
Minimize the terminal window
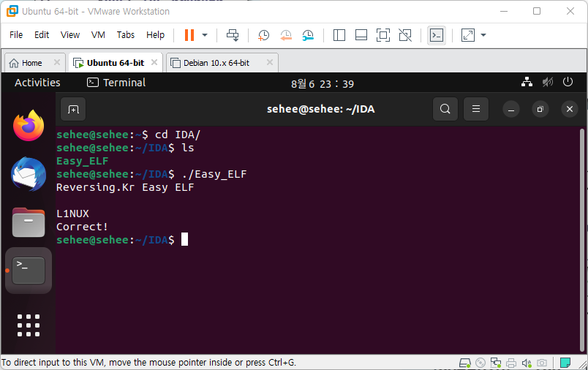click(x=510, y=110)
